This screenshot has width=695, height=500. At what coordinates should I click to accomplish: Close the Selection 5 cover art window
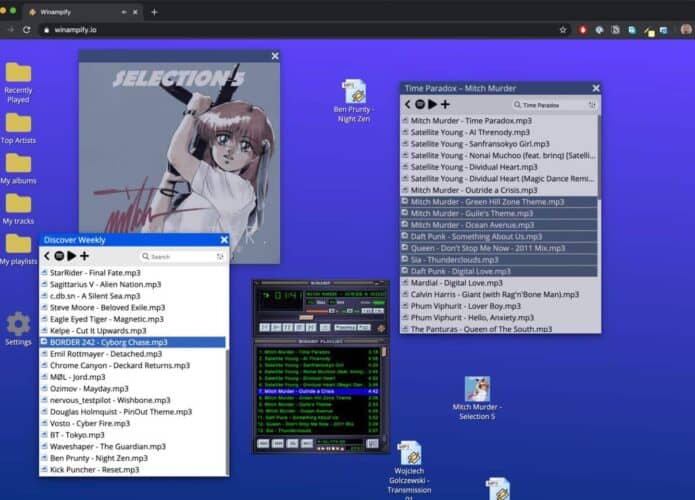tap(275, 56)
